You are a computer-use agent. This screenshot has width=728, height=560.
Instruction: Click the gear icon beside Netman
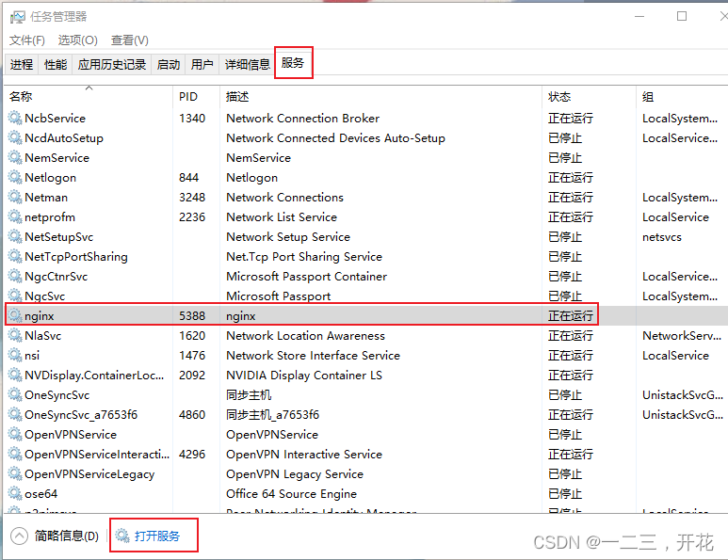click(x=15, y=198)
